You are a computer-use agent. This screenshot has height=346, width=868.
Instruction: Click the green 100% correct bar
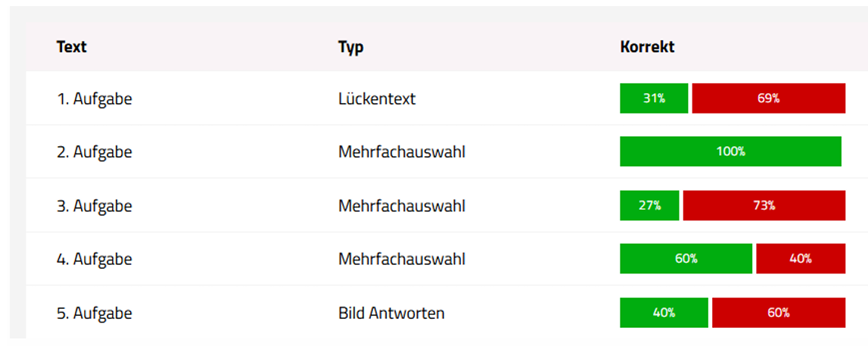pos(730,151)
